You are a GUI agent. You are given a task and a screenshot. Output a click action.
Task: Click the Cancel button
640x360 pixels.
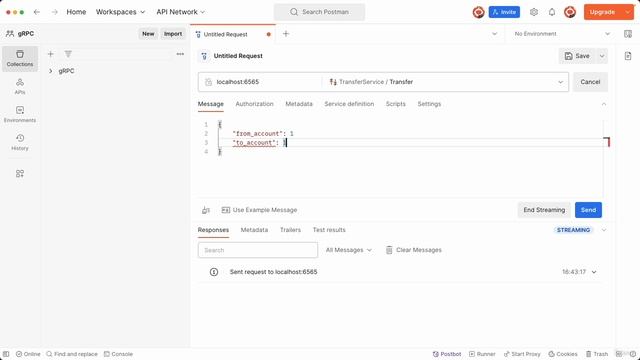coord(590,82)
